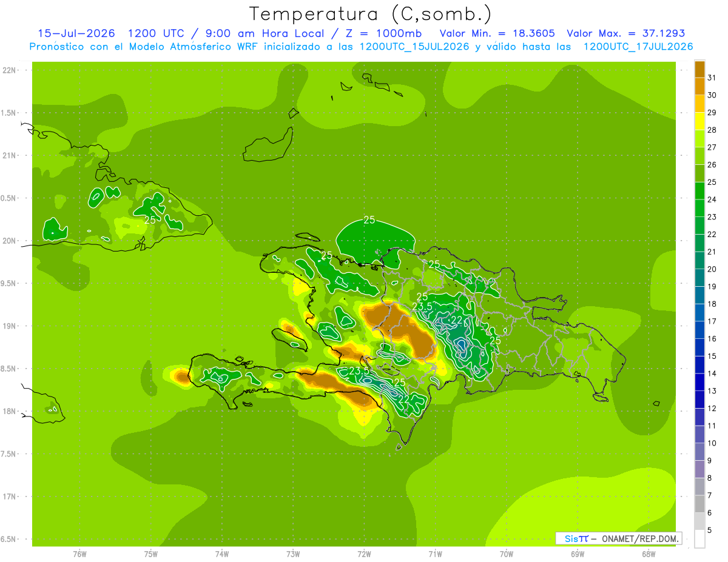The image size is (728, 562).
Task: Click the '1200UTC_15JUL2026' initialization time
Action: pos(415,47)
